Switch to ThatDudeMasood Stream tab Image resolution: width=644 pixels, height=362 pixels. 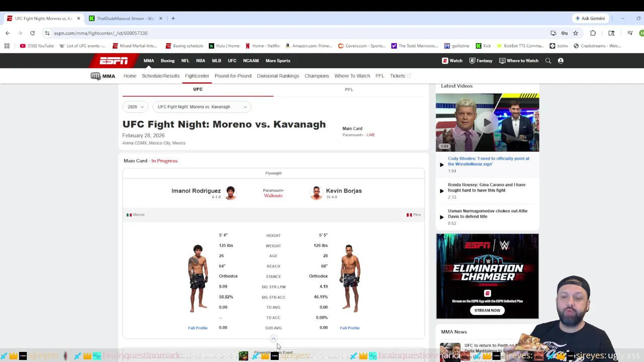coord(125,19)
